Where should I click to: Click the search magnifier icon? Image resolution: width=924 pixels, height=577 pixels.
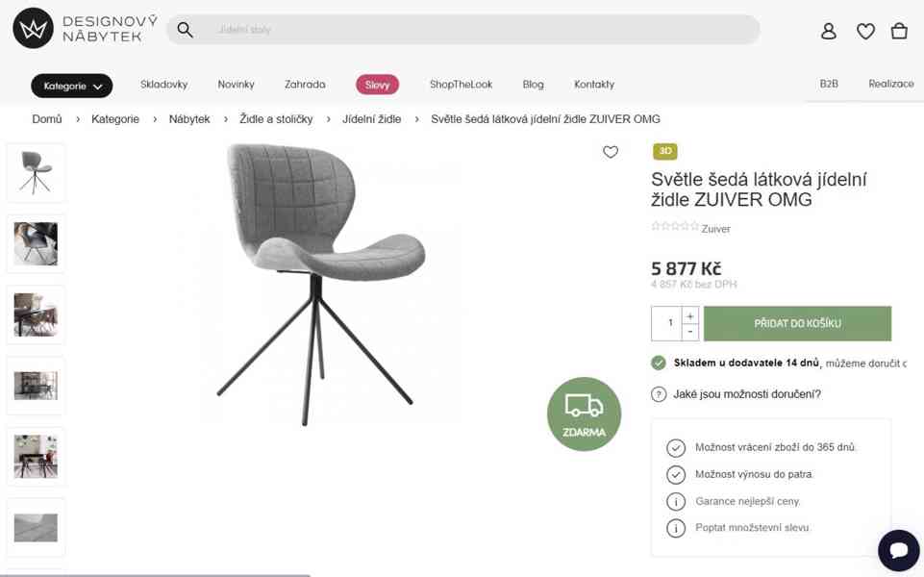point(186,30)
